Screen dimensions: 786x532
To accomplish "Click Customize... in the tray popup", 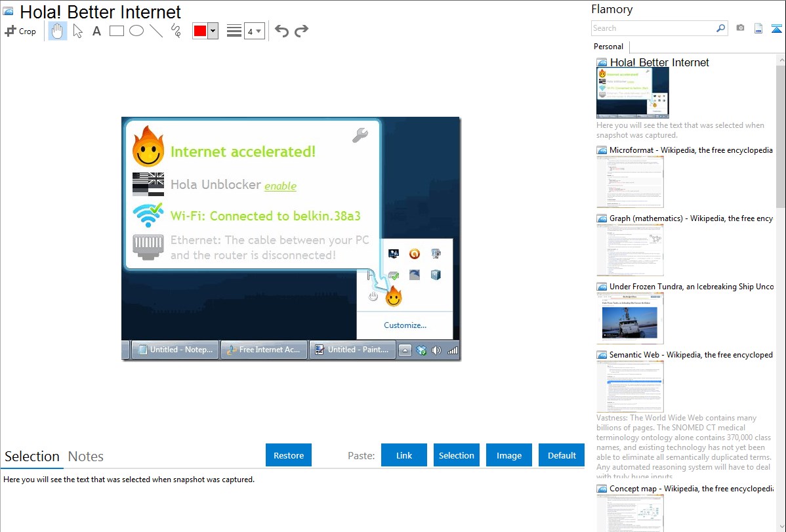I will (x=405, y=325).
